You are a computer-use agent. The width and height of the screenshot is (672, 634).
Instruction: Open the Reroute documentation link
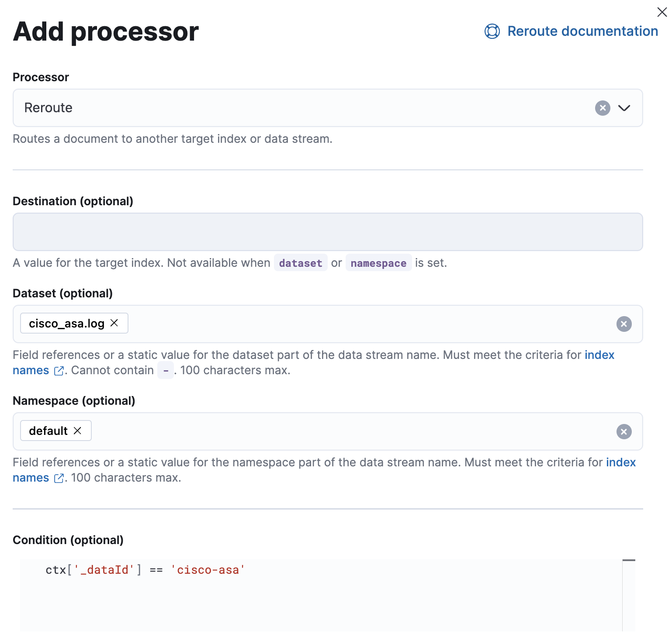[x=582, y=31]
